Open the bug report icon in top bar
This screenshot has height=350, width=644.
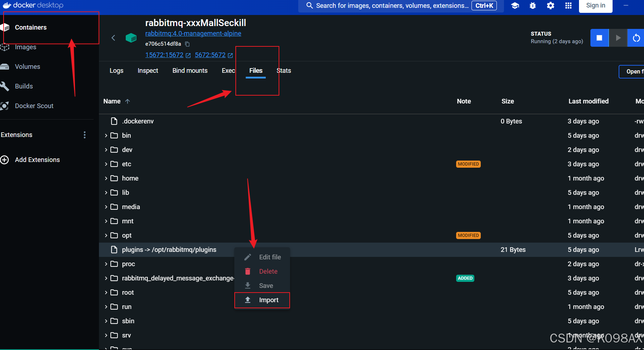533,6
